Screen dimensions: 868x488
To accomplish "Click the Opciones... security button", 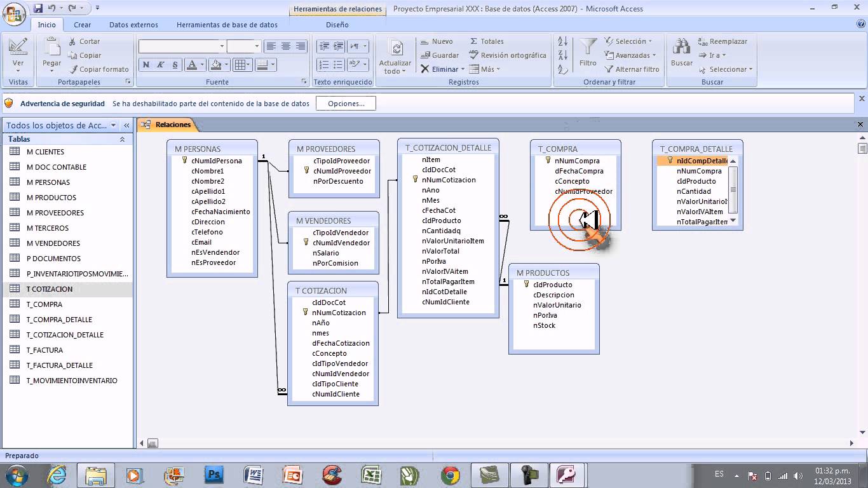I will [346, 104].
